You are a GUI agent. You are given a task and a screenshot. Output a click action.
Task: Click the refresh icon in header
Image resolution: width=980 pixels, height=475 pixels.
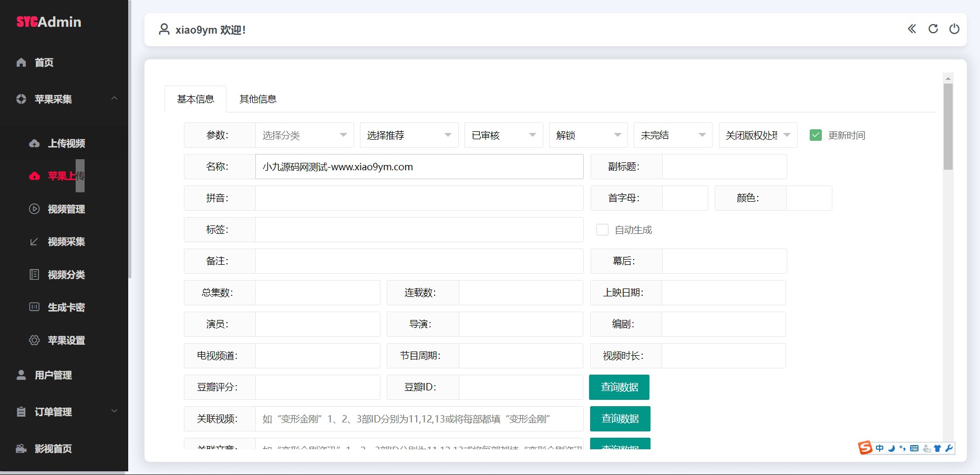tap(933, 29)
